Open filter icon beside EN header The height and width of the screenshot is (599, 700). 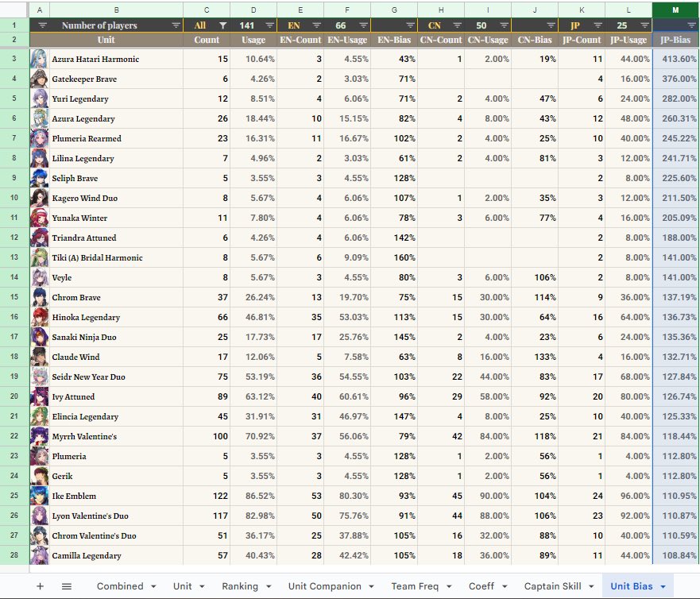click(x=316, y=25)
